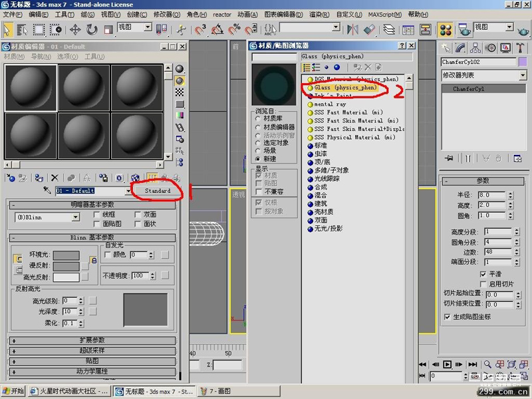Open the Material Editor four-spheres icon

446,30
